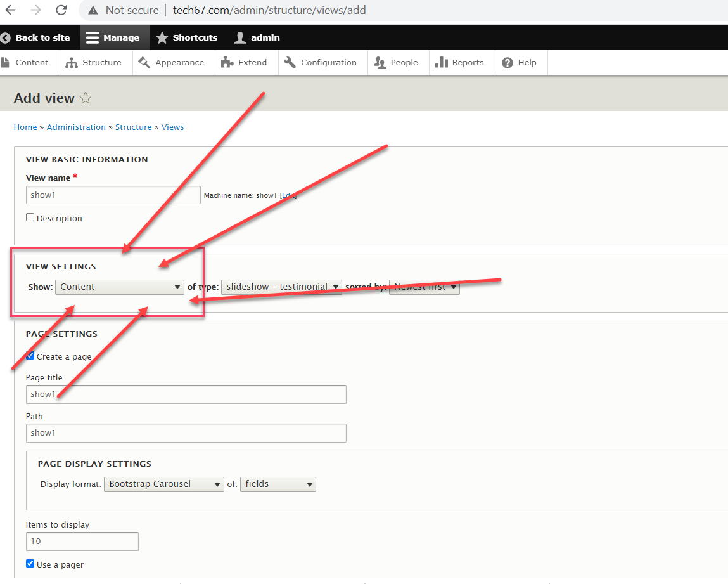Image resolution: width=728 pixels, height=584 pixels.
Task: Reload the page with the refresh icon
Action: click(61, 10)
